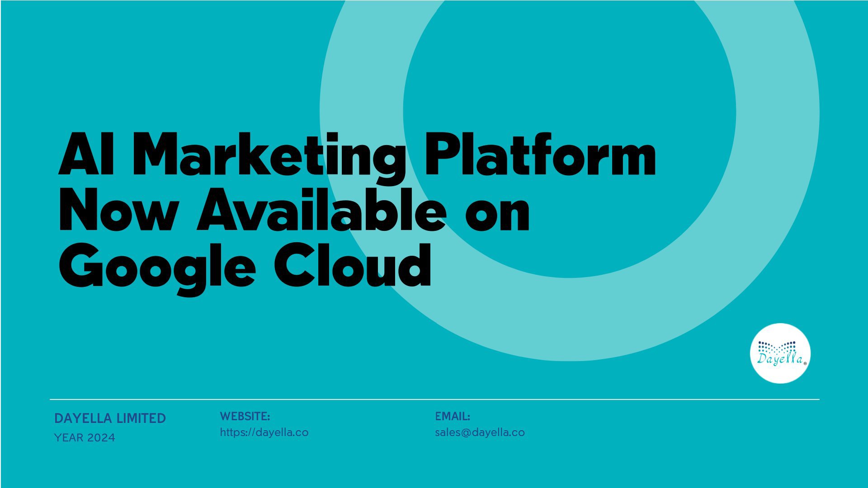
Task: Click the "YEAR 2024" text
Action: coord(85,437)
